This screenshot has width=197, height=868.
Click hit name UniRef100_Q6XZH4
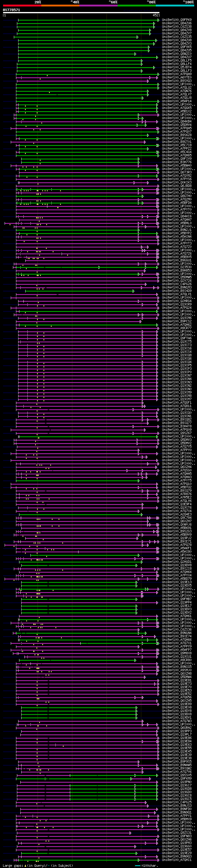click(177, 467)
